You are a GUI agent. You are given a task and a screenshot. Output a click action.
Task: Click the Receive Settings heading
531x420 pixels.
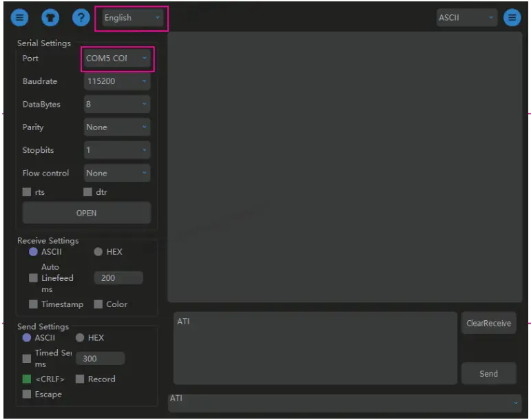[48, 240]
